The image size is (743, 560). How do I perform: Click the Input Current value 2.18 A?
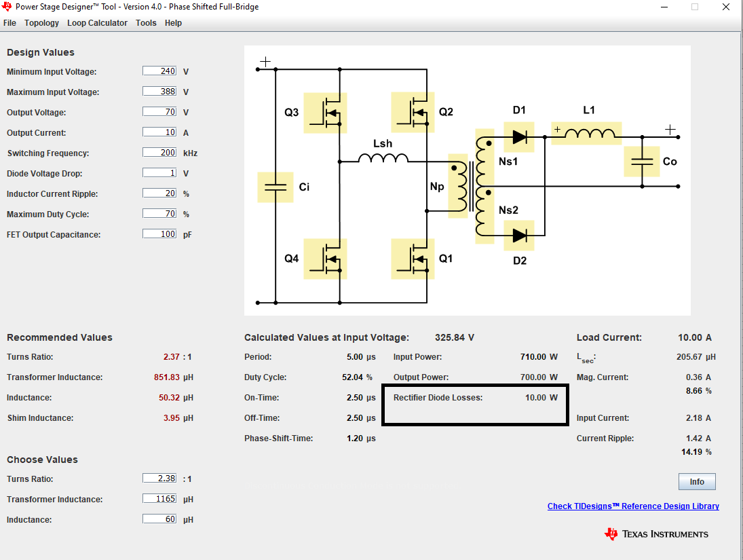(698, 417)
